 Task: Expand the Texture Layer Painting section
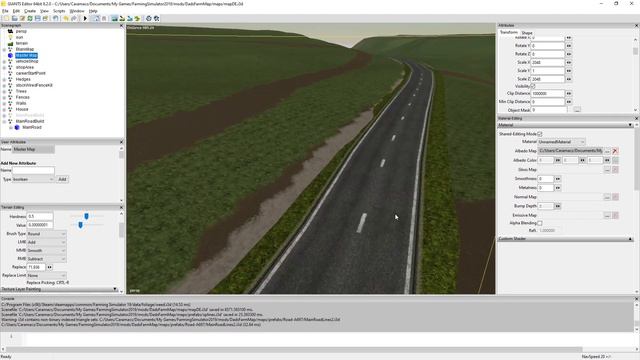pos(115,289)
